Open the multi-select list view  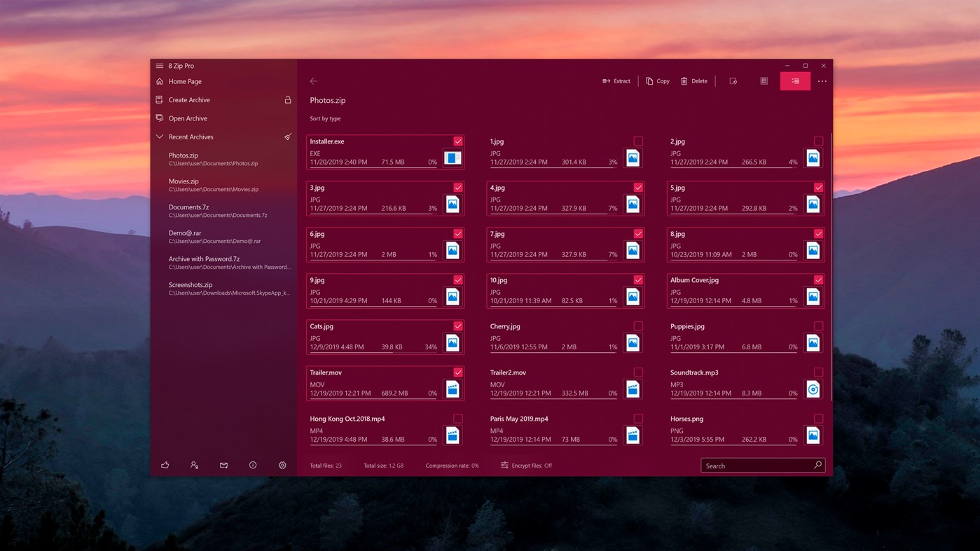click(x=794, y=81)
